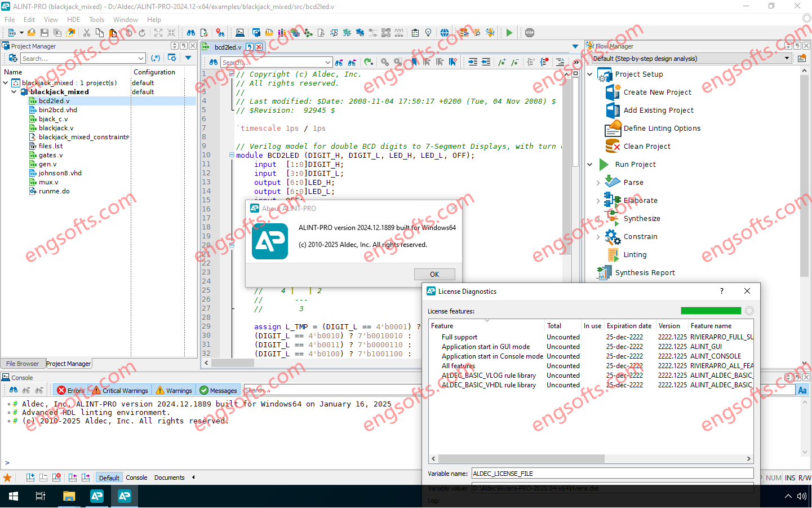Click the Redo arrow in main toolbar
Image resolution: width=812 pixels, height=508 pixels.
tap(142, 33)
